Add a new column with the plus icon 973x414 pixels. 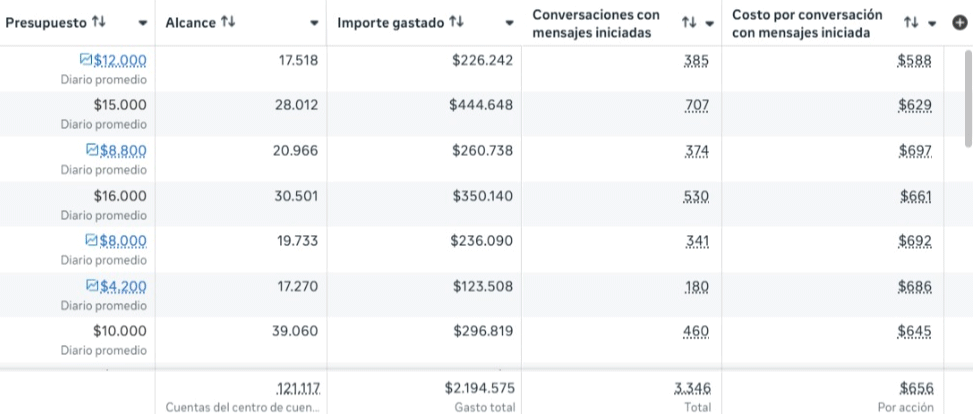tap(960, 23)
